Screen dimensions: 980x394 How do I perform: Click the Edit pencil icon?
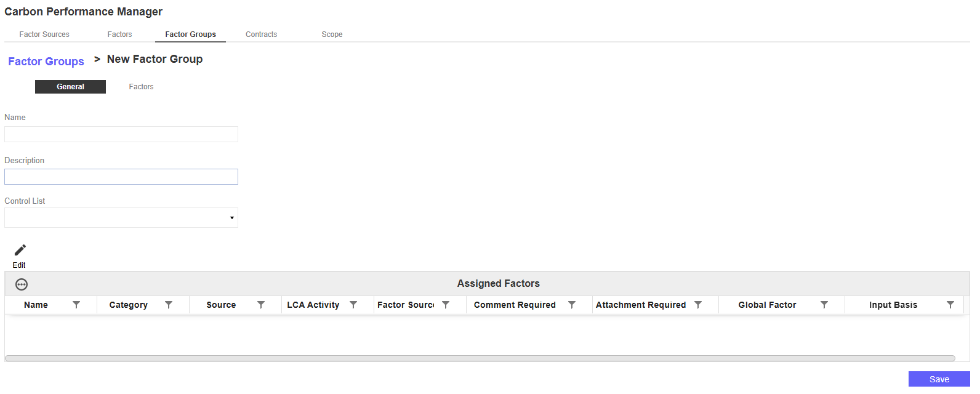20,250
